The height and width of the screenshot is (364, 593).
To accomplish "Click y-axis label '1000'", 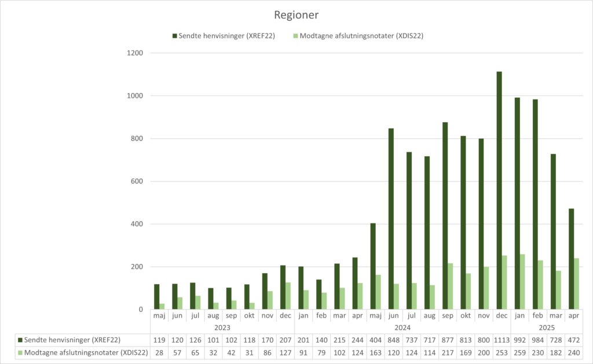I will click(135, 96).
